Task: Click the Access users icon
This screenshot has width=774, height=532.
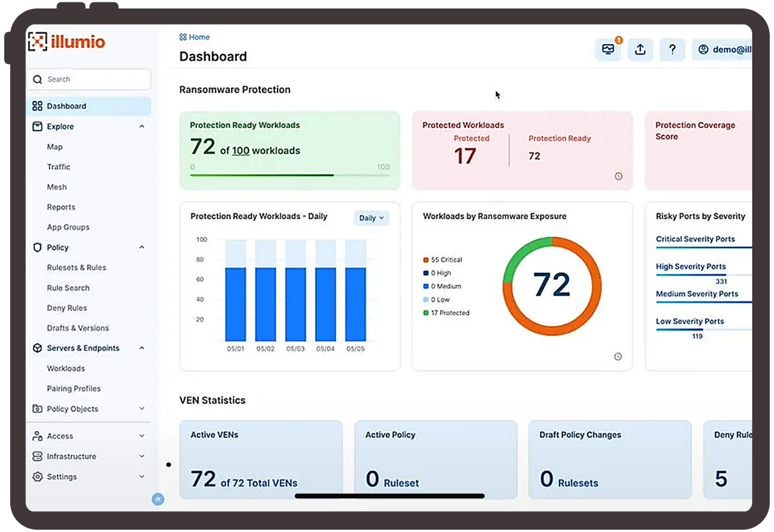Action: pos(37,436)
